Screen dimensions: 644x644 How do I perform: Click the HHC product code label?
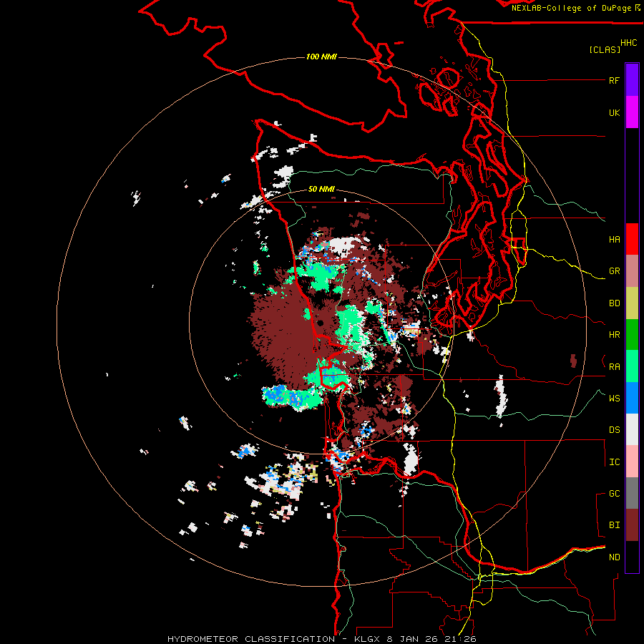tap(628, 43)
